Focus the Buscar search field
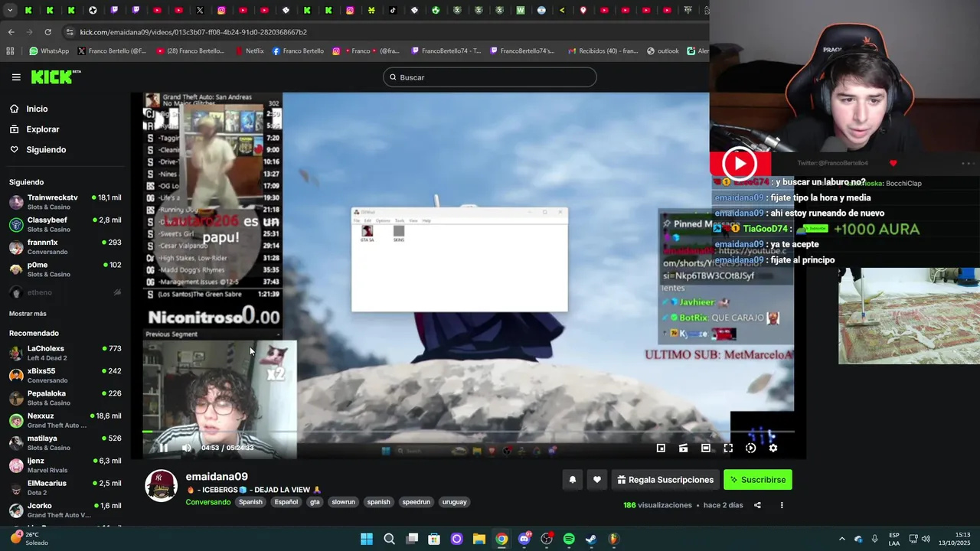 490,77
